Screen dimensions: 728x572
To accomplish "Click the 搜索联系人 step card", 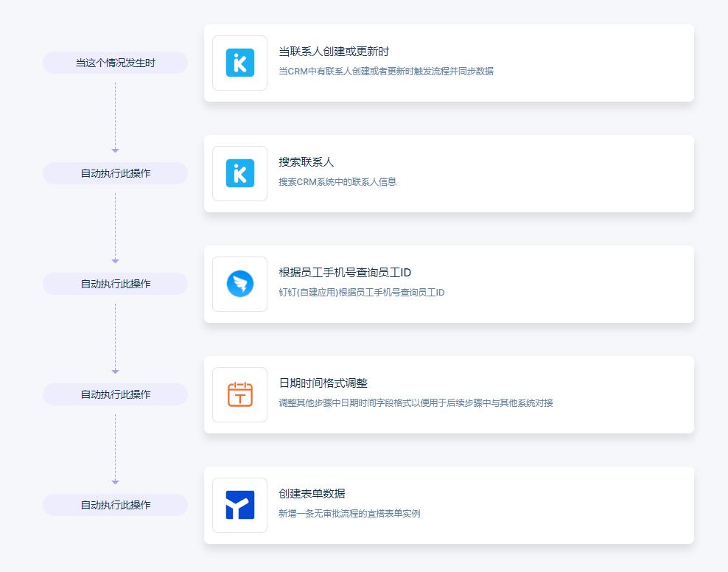I will tap(449, 173).
